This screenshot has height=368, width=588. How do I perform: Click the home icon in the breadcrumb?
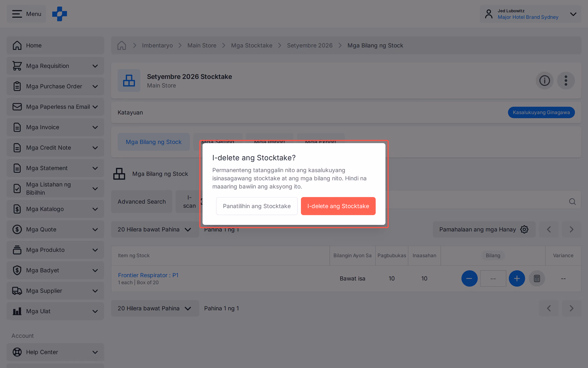coord(121,46)
